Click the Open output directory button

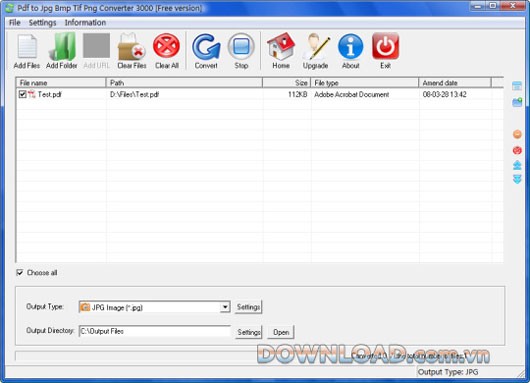click(x=281, y=332)
